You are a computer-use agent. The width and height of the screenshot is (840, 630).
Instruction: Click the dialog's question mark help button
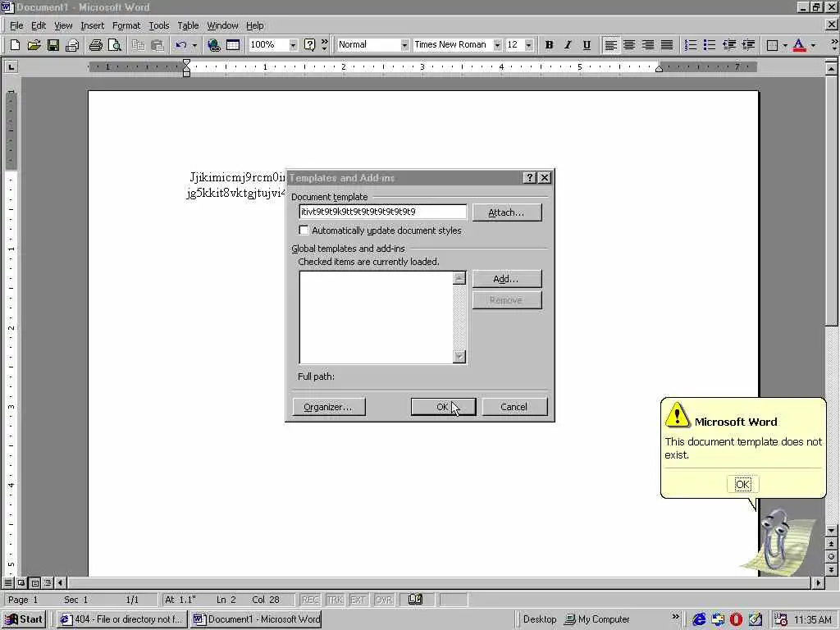click(529, 178)
